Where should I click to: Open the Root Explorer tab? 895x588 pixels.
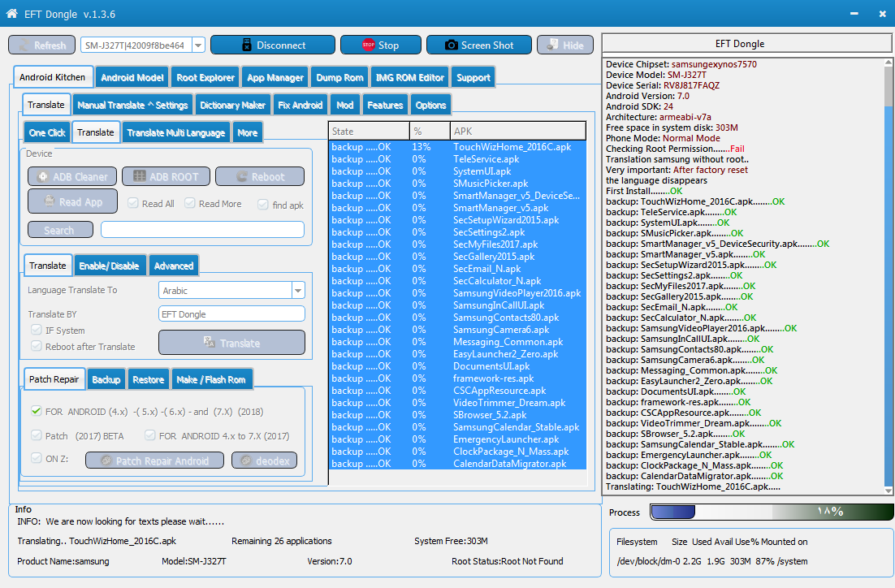[x=205, y=78]
